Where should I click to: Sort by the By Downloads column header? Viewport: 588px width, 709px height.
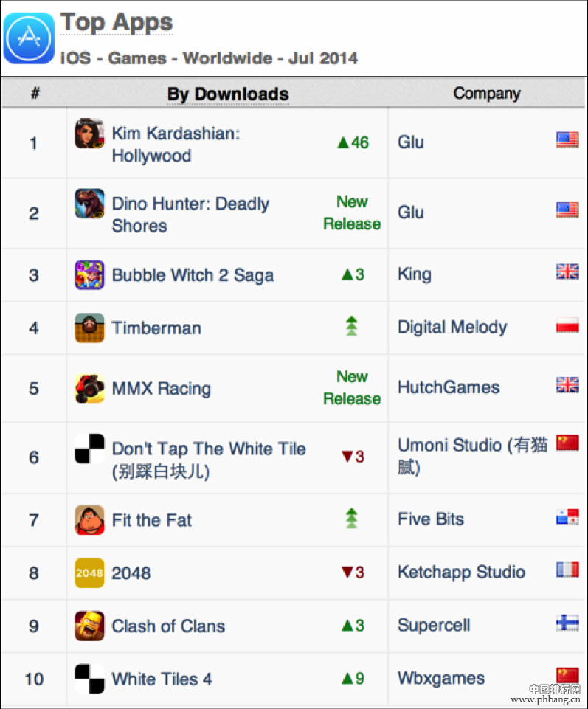click(x=228, y=94)
